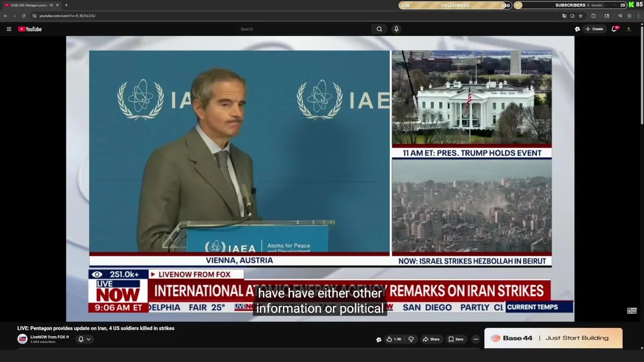Open more actions ellipsis under video
This screenshot has width=644, height=362.
[475, 339]
